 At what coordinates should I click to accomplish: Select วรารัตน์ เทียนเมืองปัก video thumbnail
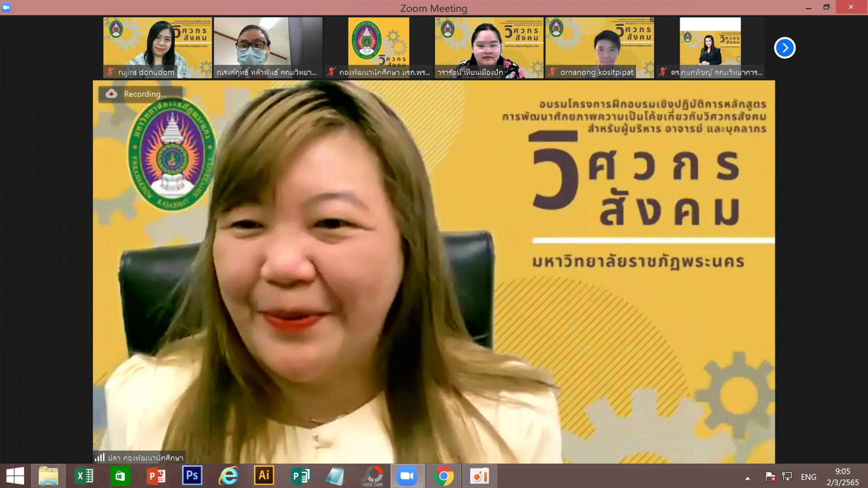tap(489, 48)
